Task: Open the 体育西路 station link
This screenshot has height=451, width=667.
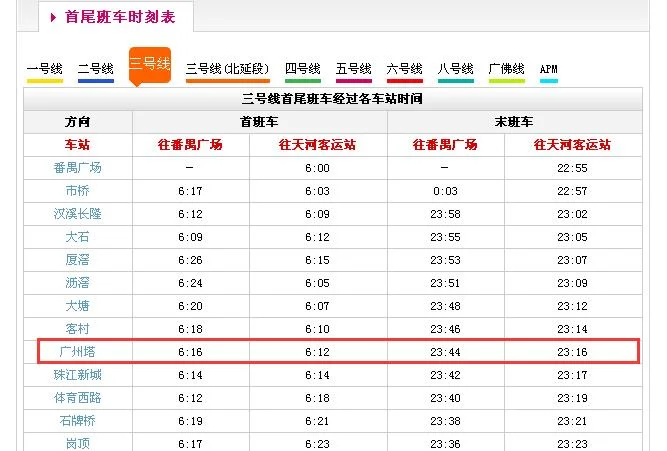Action: tap(77, 397)
